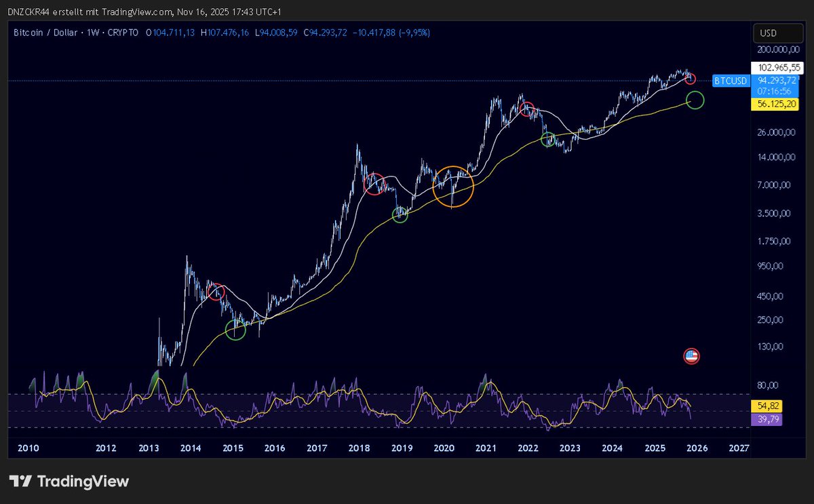Viewport: 814px width, 504px height.
Task: Click the BTCUSD price label tag
Action: tap(731, 81)
